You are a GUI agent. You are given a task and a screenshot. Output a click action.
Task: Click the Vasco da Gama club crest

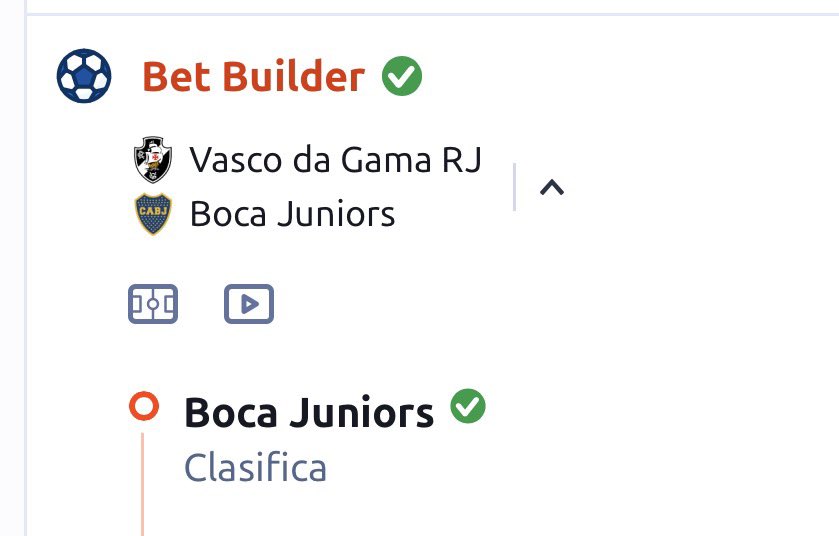tap(153, 159)
